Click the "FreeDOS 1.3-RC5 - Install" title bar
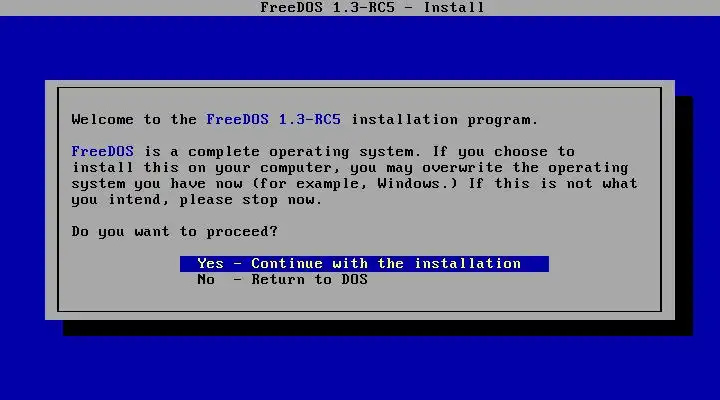The height and width of the screenshot is (400, 720). click(360, 8)
